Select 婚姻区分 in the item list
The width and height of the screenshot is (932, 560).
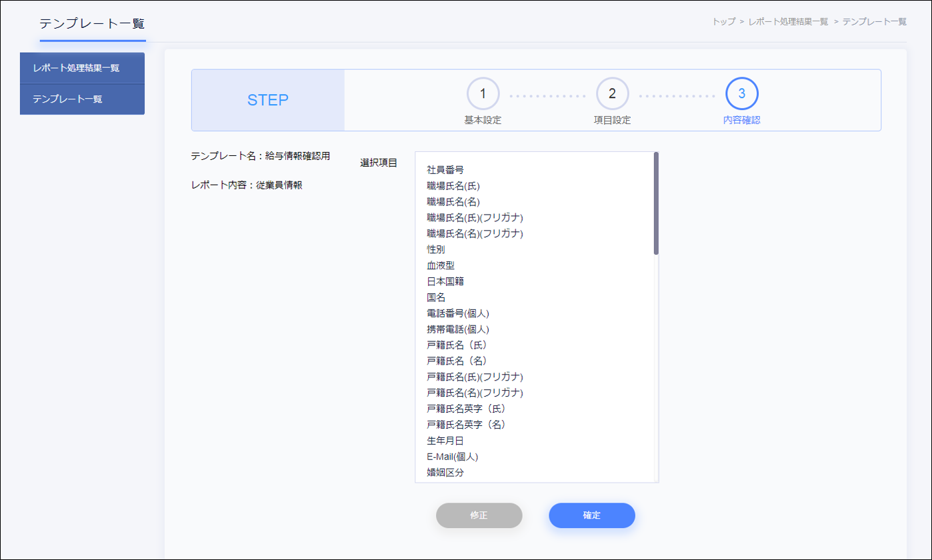(x=445, y=473)
